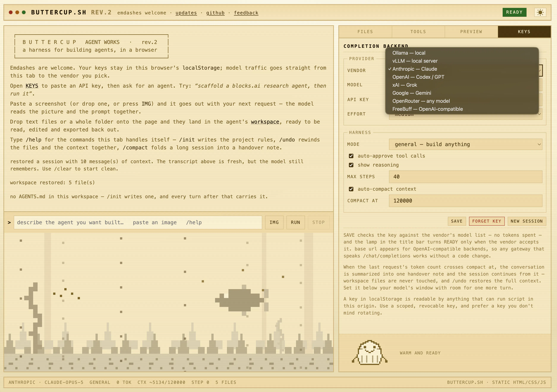Screen dimensions: 557x392
Task: Switch to the PREVIEW tab
Action: click(x=471, y=32)
